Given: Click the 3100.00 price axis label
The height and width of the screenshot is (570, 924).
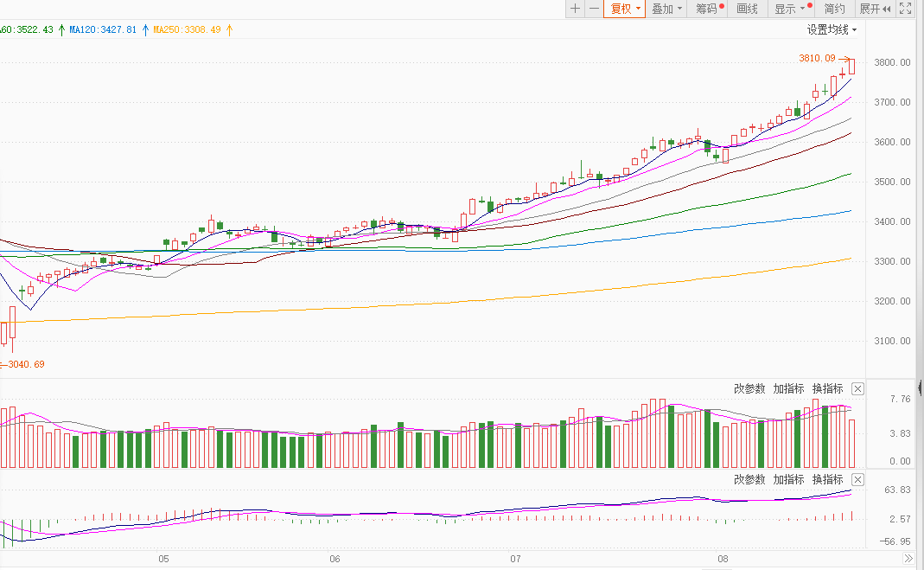Looking at the screenshot, I should point(892,341).
